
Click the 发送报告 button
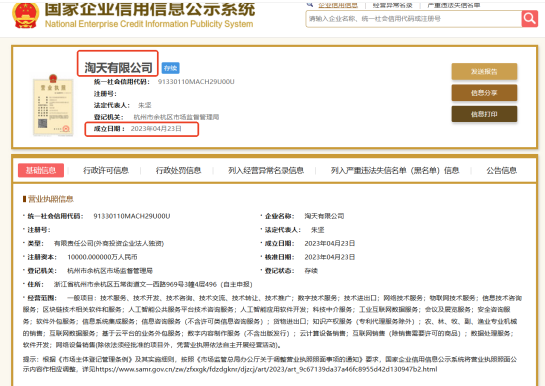(484, 72)
